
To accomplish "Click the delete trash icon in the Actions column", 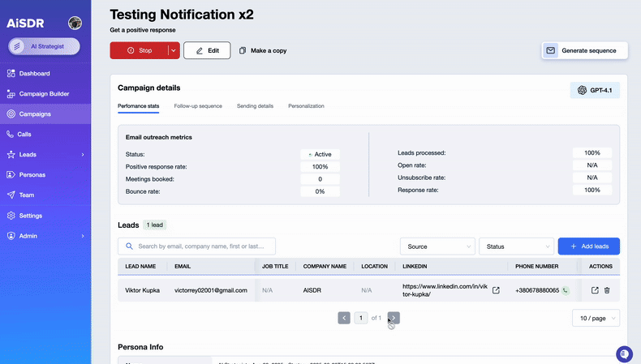I will click(x=607, y=290).
